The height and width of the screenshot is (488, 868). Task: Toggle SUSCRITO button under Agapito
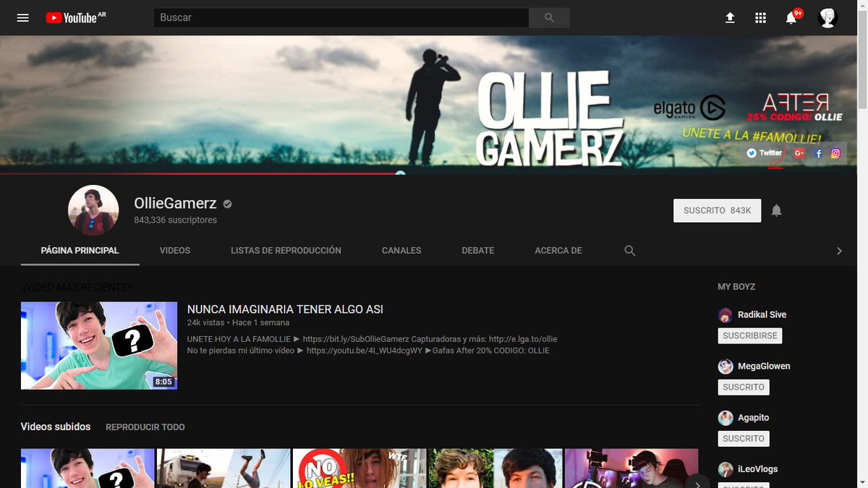[744, 439]
